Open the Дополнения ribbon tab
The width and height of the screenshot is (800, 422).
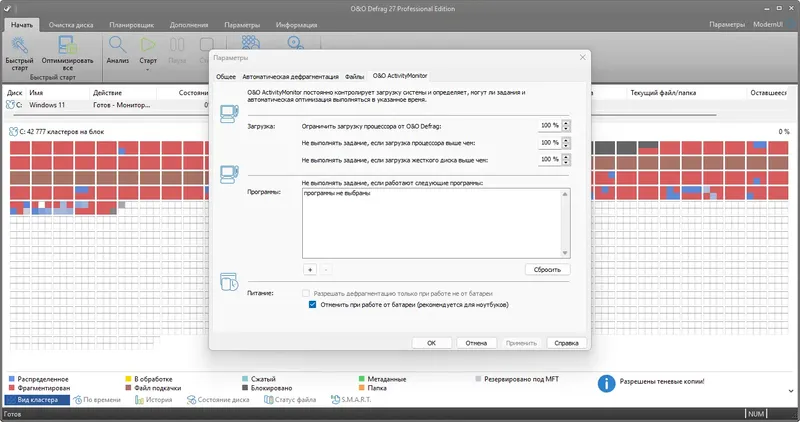coord(189,24)
